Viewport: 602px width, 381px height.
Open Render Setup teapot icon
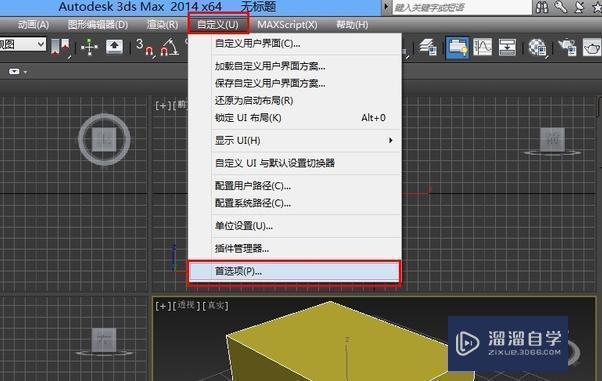click(x=567, y=48)
